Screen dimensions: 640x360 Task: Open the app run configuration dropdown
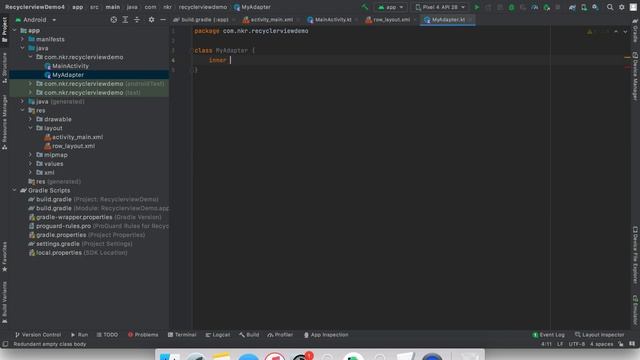391,7
